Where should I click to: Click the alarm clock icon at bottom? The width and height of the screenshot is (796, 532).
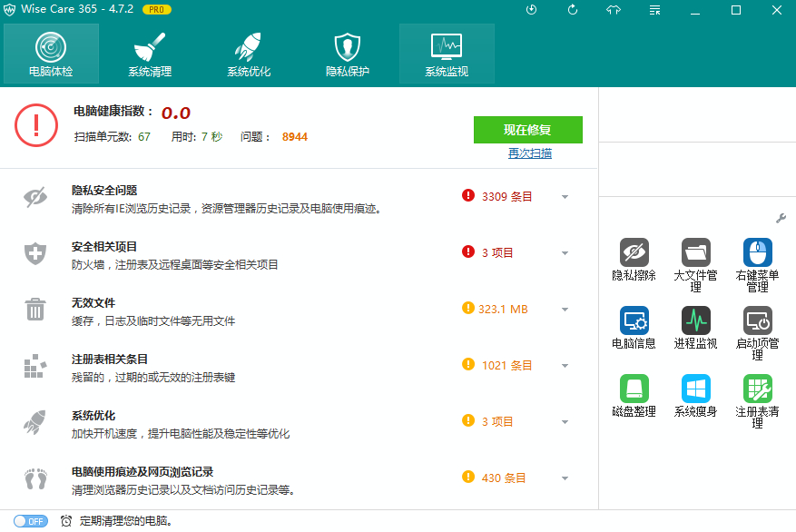(66, 521)
